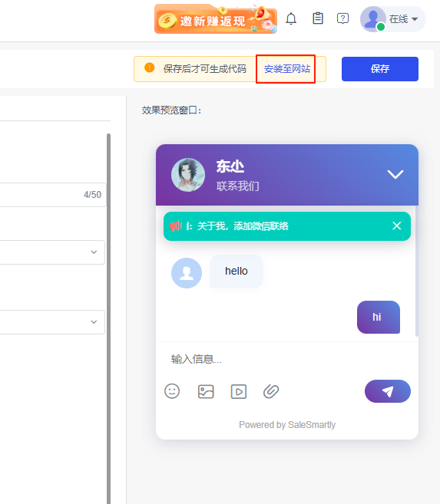Click the purple hi message bubble

(x=379, y=317)
